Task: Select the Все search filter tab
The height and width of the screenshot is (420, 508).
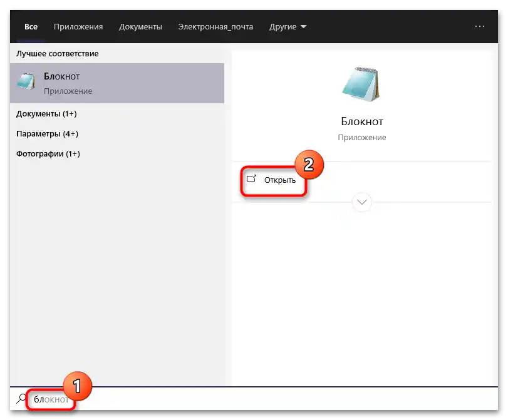Action: coord(31,26)
